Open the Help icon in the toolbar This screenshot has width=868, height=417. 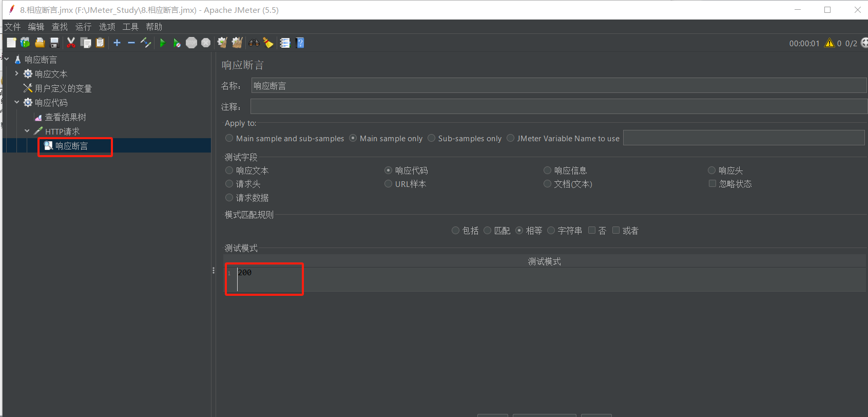click(300, 43)
